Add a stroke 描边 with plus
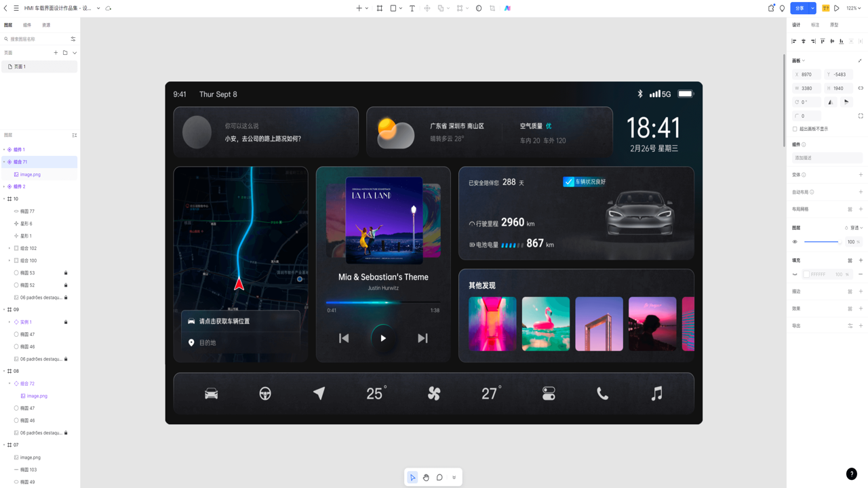The width and height of the screenshot is (868, 488). [861, 291]
